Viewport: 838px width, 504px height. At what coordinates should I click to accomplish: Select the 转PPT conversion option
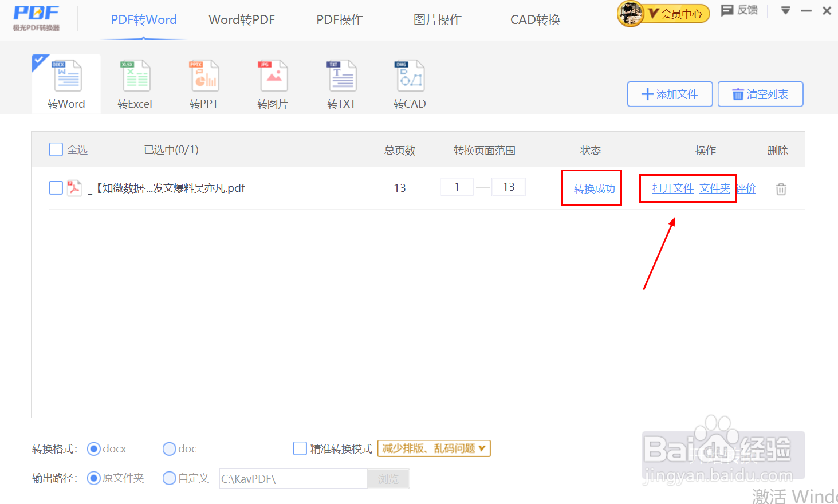point(203,83)
